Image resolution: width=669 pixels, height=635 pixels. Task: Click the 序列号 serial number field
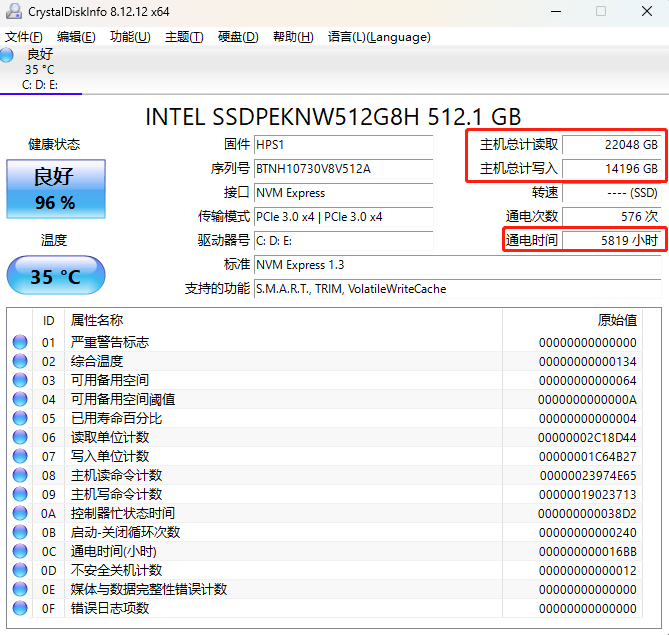(x=343, y=168)
